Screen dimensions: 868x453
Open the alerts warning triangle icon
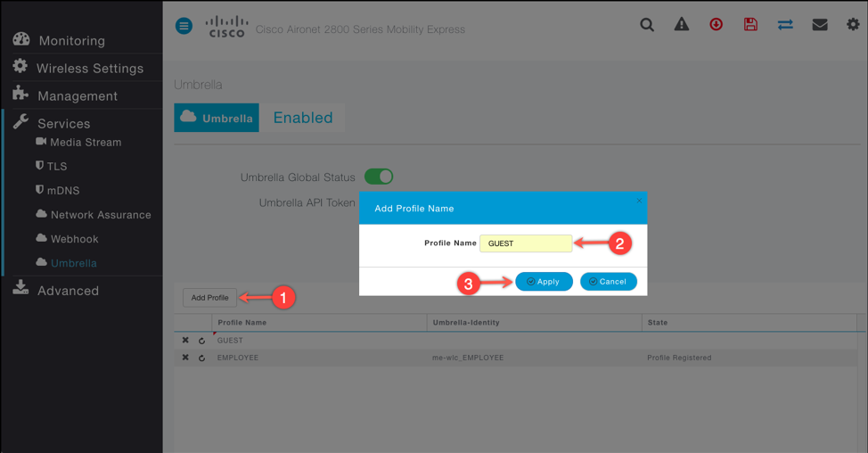(682, 25)
